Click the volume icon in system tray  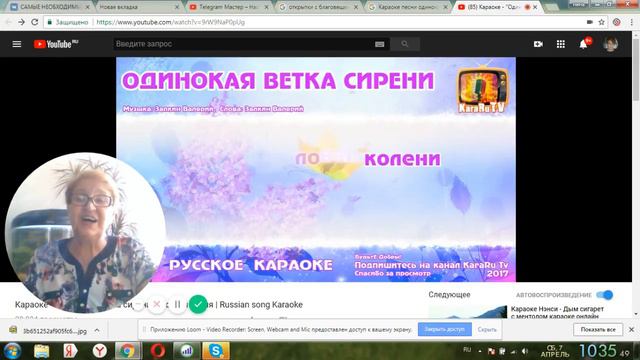tap(524, 351)
